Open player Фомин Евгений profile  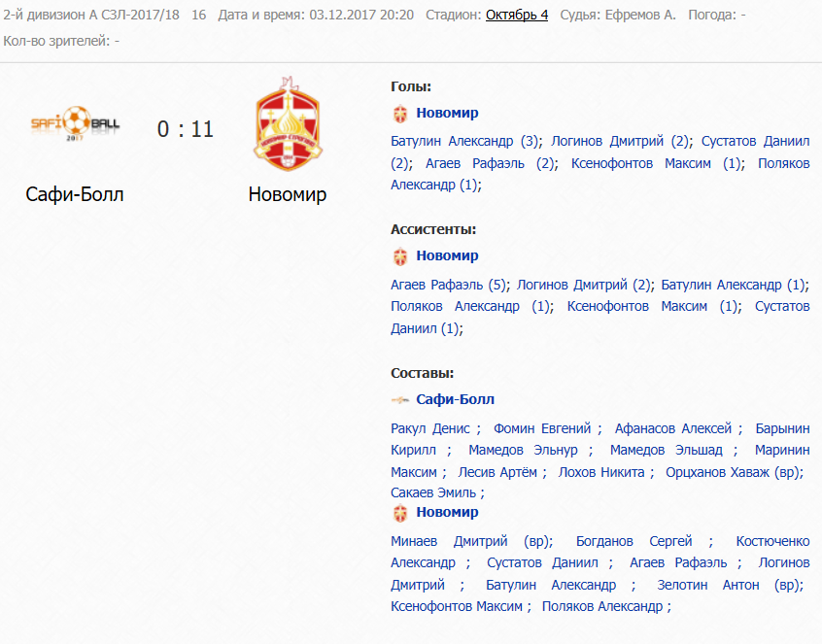(x=542, y=428)
